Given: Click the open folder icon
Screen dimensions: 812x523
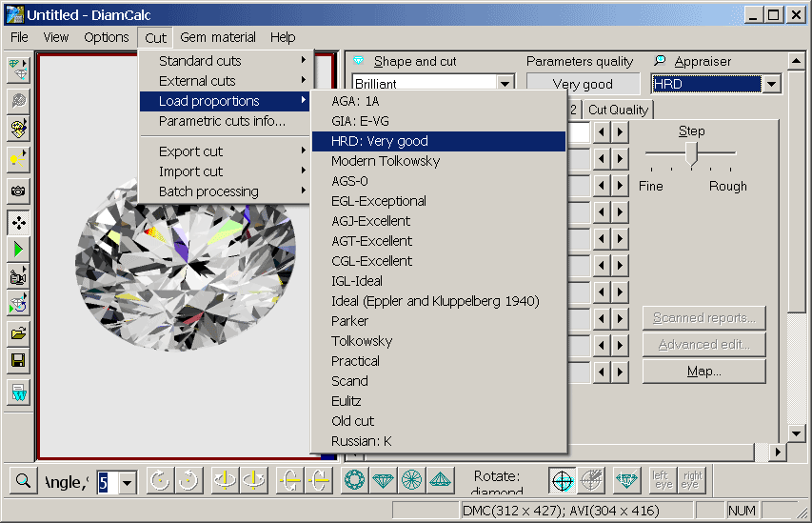Looking at the screenshot, I should (x=18, y=333).
